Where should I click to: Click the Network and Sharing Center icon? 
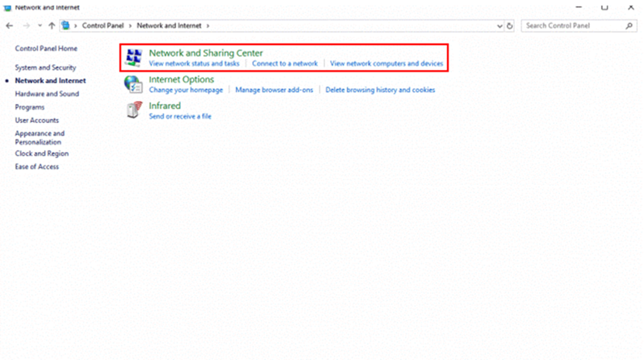pyautogui.click(x=134, y=58)
